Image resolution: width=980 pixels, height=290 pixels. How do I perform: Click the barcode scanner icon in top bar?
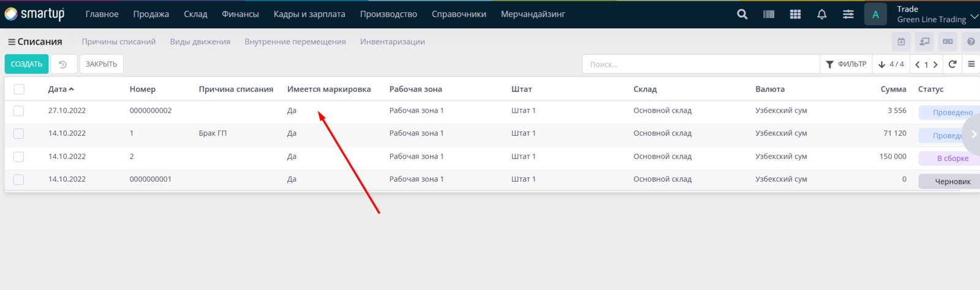click(769, 14)
